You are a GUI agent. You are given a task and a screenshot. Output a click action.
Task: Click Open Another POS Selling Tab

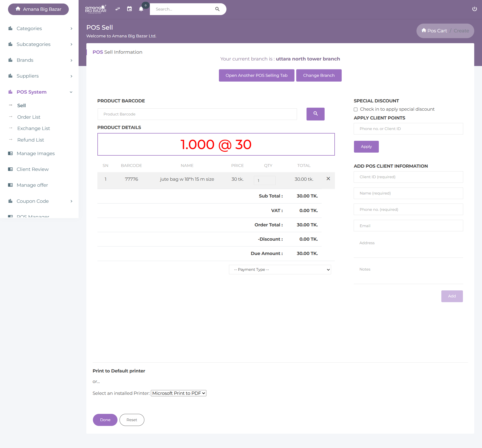coord(257,75)
